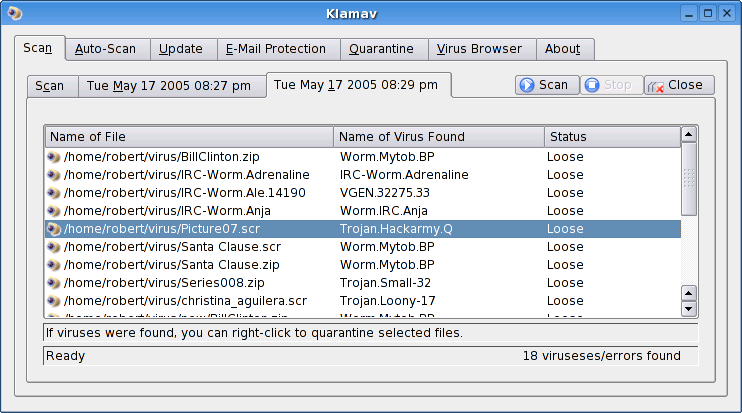Select /home/robert/virus/Santa Clause.zip row
This screenshot has height=413, width=742.
pyautogui.click(x=363, y=265)
